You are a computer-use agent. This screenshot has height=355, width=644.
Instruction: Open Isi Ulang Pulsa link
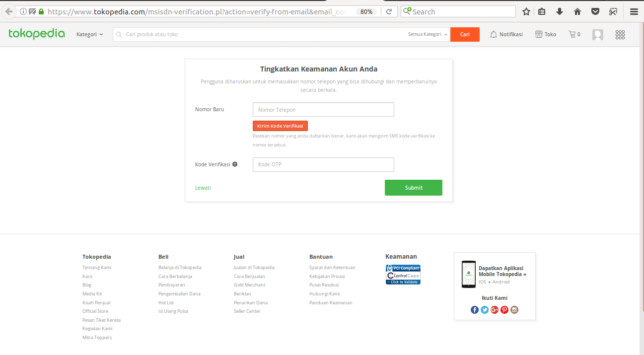(x=173, y=311)
